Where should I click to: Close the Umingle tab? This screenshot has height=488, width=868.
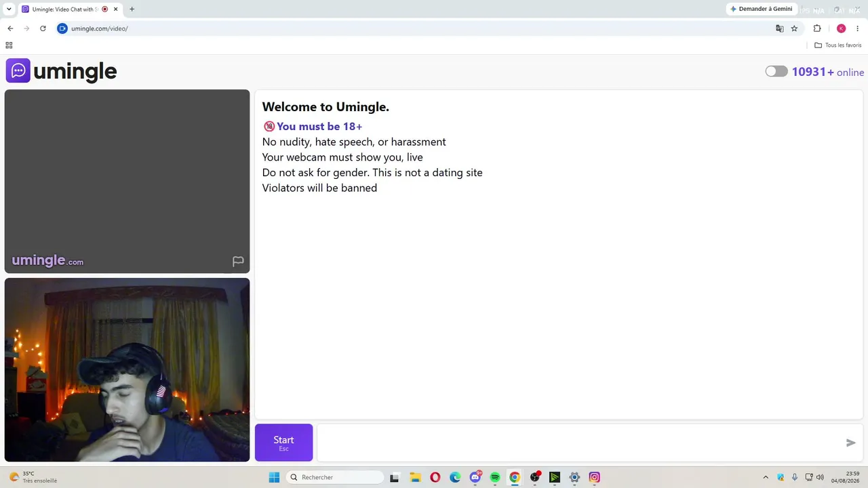(115, 9)
